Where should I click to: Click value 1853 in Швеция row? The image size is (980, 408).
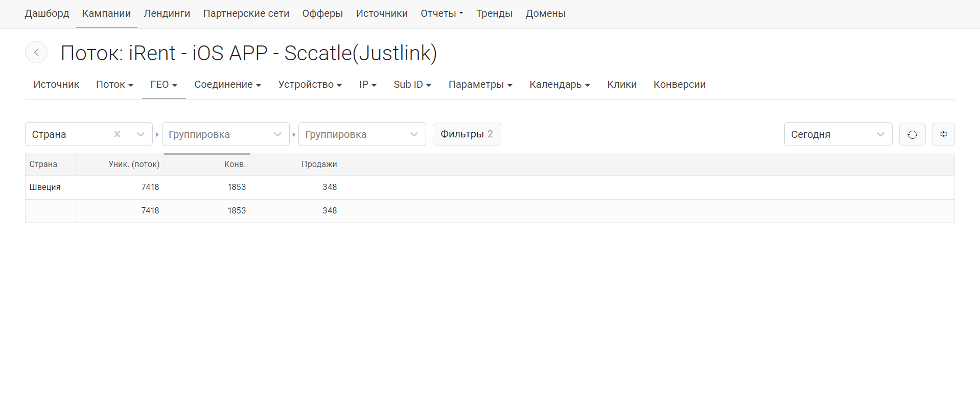pyautogui.click(x=237, y=187)
